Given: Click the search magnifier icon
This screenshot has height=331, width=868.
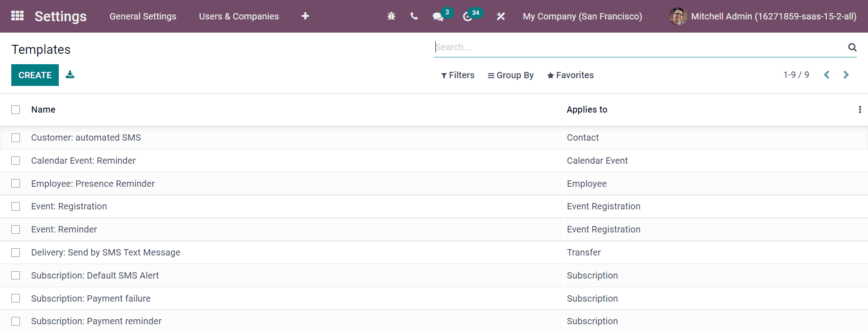Looking at the screenshot, I should [852, 47].
